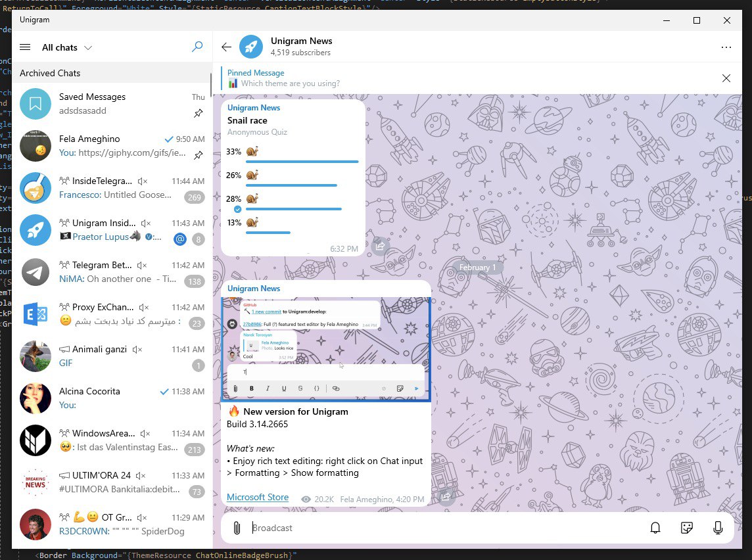Open the stickers panel icon

tap(686, 528)
